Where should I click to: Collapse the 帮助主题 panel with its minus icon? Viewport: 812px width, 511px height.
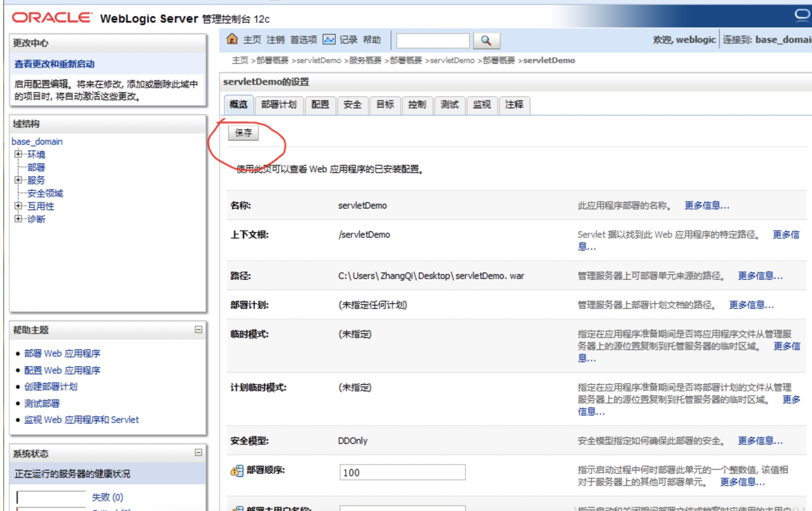[x=198, y=330]
